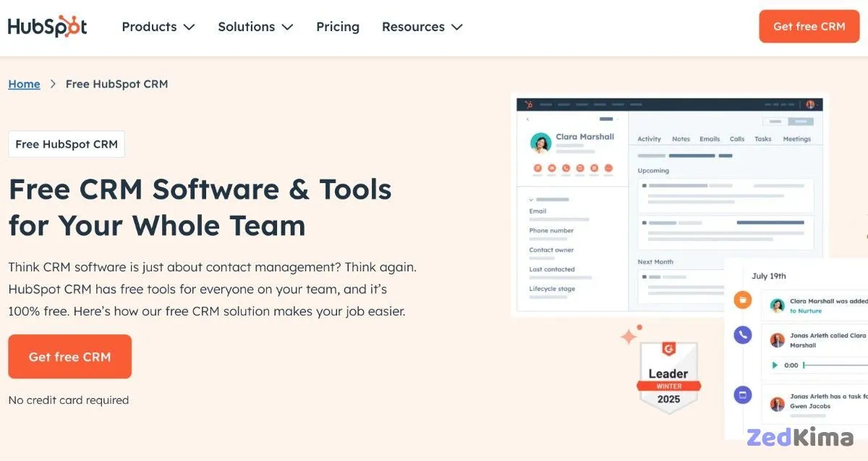Click the avatar icon in the mockup's dark navbar
The height and width of the screenshot is (461, 868).
pyautogui.click(x=809, y=103)
